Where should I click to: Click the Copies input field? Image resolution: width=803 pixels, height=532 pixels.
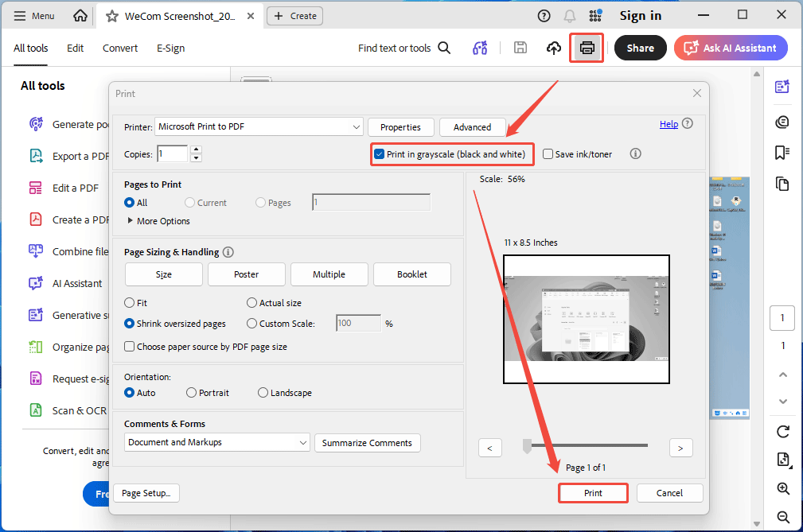pyautogui.click(x=171, y=153)
